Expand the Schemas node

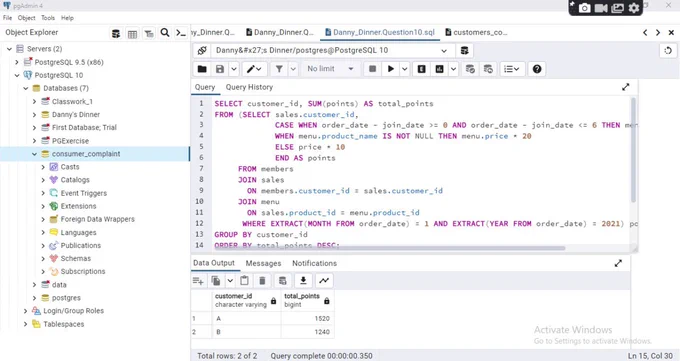point(43,259)
